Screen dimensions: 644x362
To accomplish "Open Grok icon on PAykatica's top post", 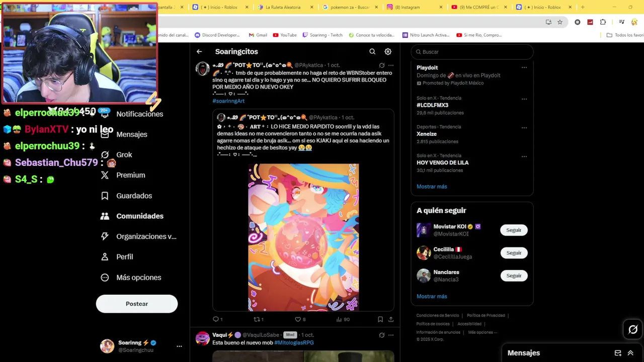I will 382,65.
